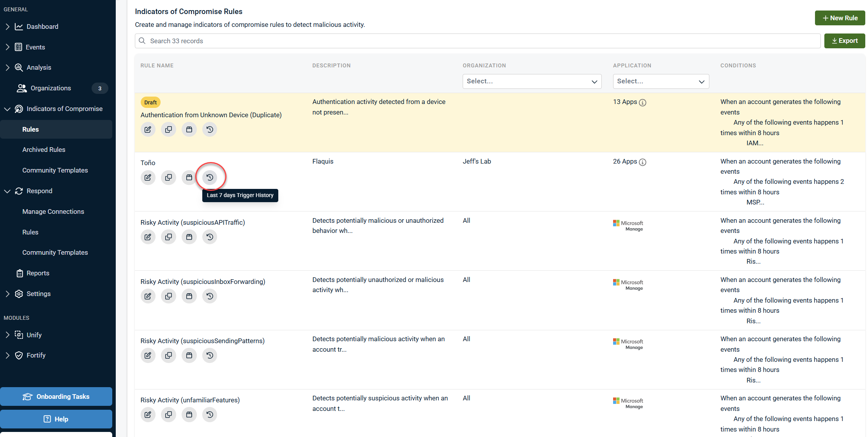The width and height of the screenshot is (868, 437).
Task: Click the New Rule button
Action: click(x=840, y=18)
